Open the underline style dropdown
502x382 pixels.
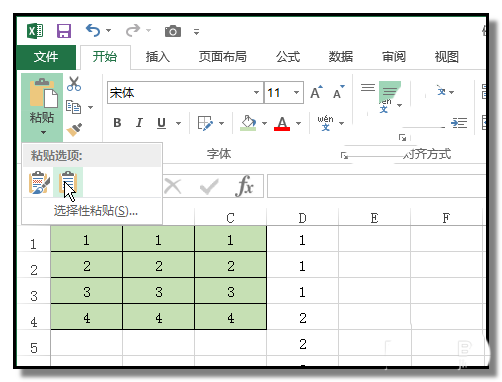pos(179,123)
